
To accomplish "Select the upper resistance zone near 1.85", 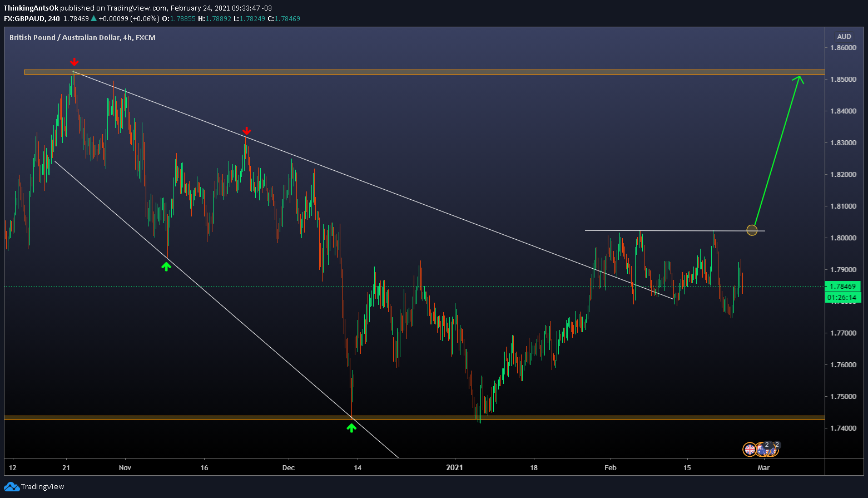I will point(424,72).
